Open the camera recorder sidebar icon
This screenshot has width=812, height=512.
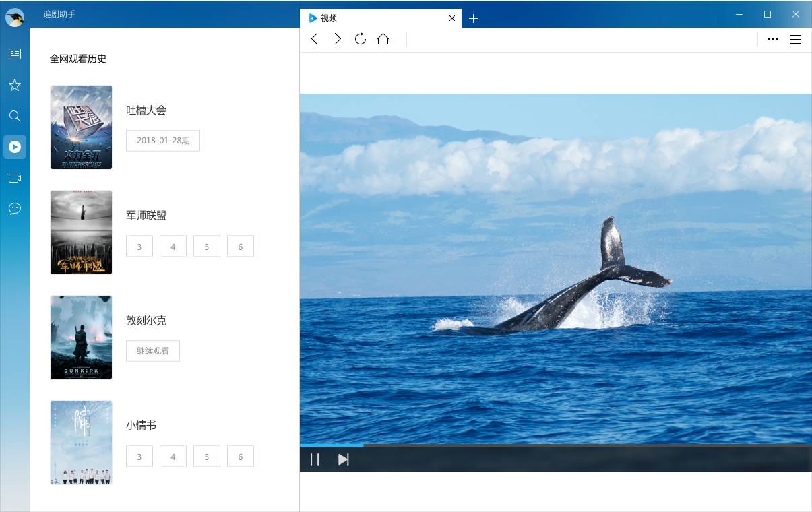click(x=15, y=178)
